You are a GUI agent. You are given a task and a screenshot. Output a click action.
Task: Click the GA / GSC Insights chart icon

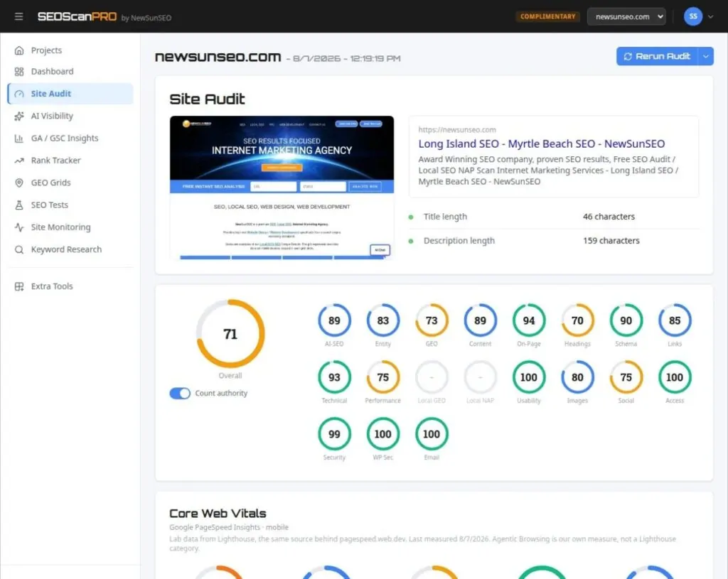click(x=19, y=139)
